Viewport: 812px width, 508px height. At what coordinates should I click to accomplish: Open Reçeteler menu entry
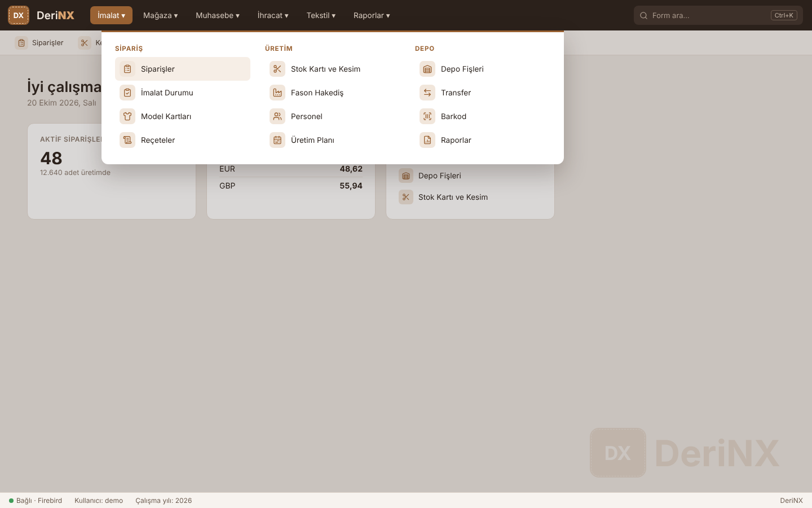pos(183,140)
